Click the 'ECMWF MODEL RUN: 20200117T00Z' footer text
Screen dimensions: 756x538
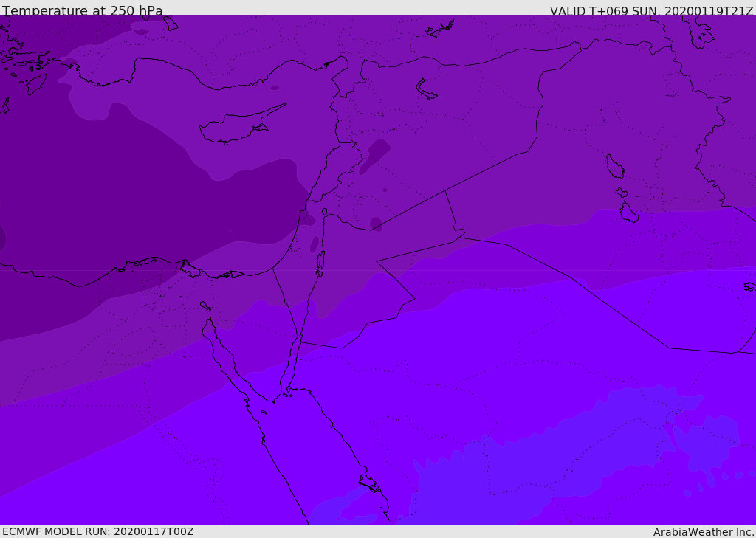point(98,531)
